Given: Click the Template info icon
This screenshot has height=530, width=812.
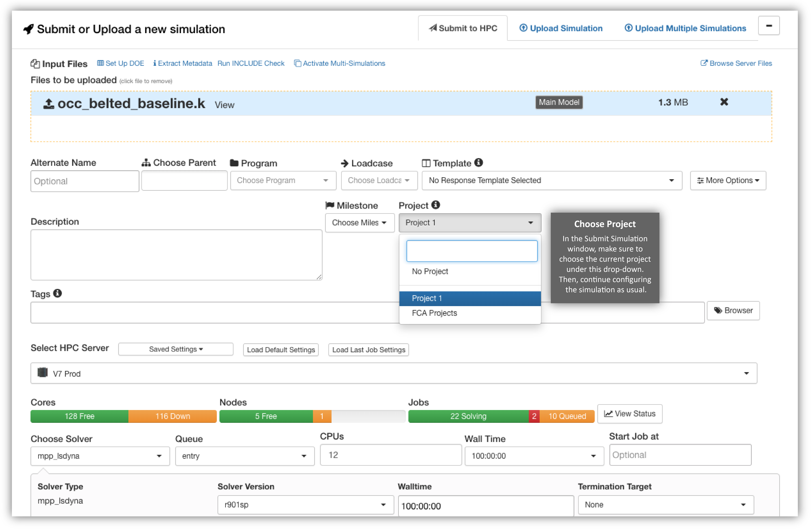Looking at the screenshot, I should click(x=479, y=163).
